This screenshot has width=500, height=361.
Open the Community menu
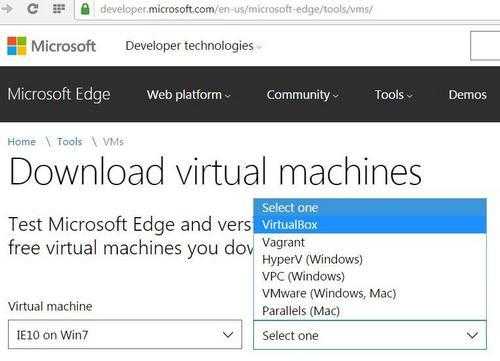coord(302,95)
